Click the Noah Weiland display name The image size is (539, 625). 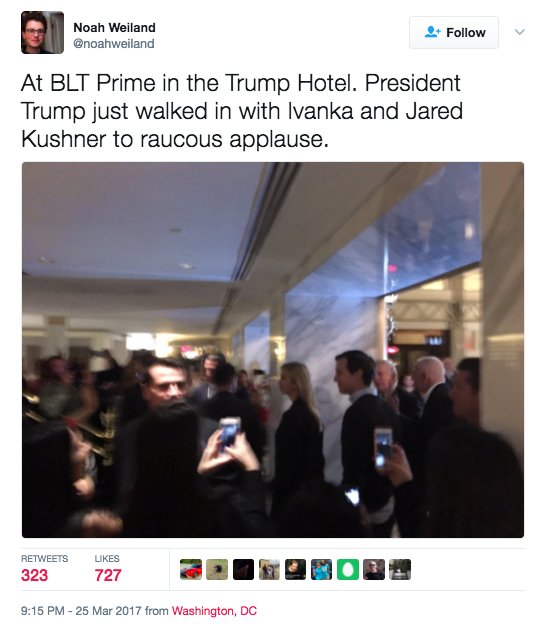tap(114, 28)
